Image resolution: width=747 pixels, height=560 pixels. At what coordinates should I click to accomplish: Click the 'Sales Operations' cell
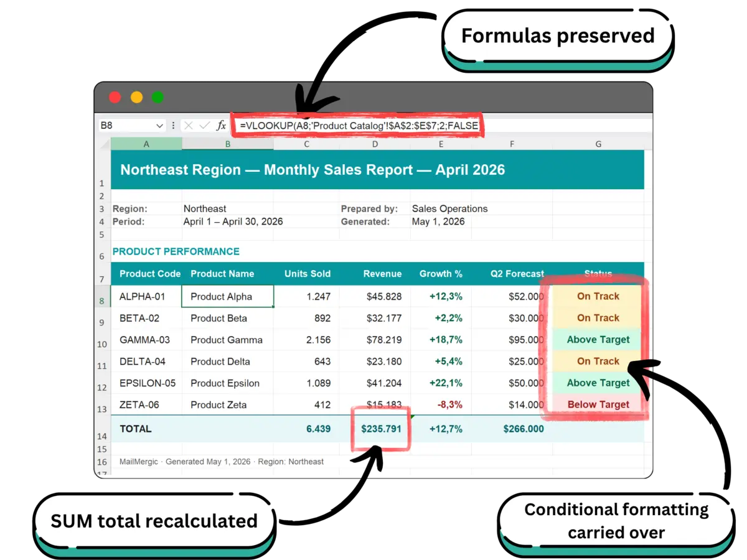(449, 208)
